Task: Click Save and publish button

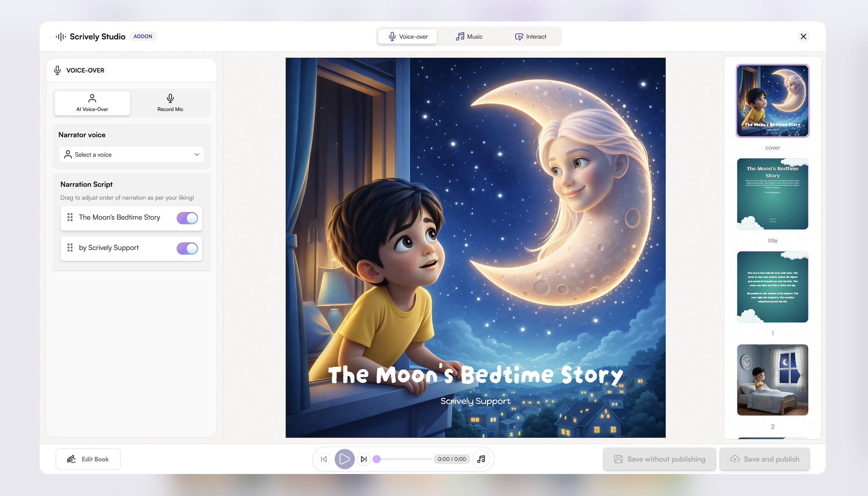Action: point(765,459)
